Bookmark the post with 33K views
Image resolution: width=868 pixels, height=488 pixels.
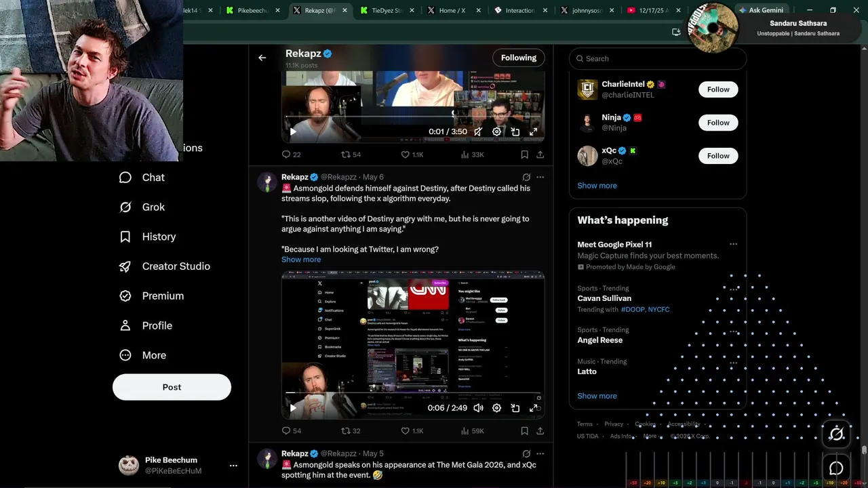[x=524, y=155]
